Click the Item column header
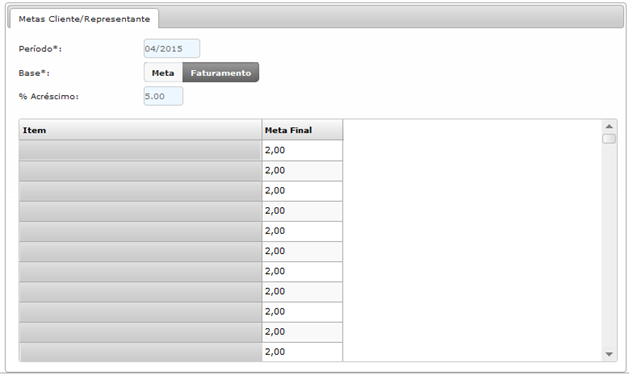Viewport: 629px width, 375px height. (x=140, y=130)
